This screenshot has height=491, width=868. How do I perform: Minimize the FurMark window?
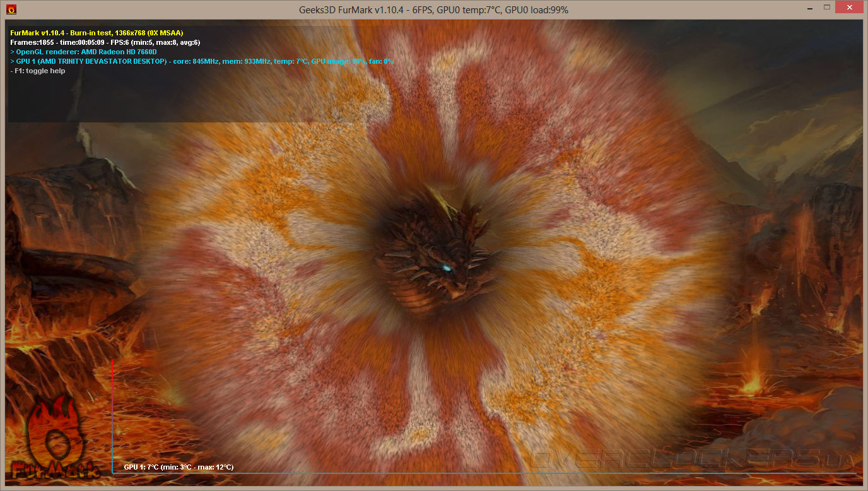coord(809,8)
